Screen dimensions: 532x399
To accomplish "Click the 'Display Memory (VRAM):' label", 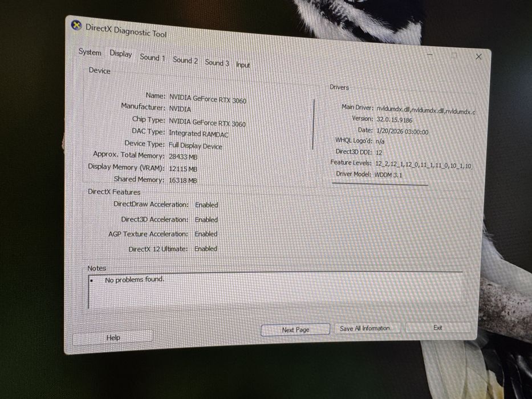I will [x=126, y=167].
